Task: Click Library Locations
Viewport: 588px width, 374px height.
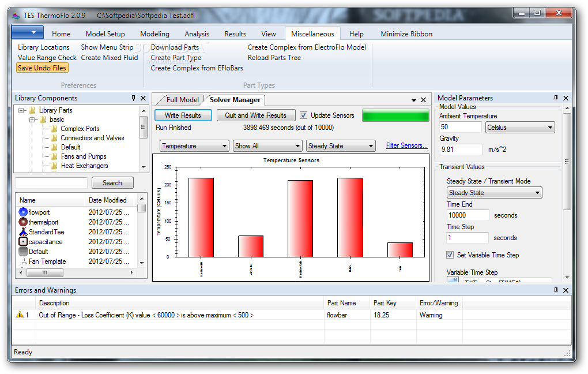Action: 43,47
